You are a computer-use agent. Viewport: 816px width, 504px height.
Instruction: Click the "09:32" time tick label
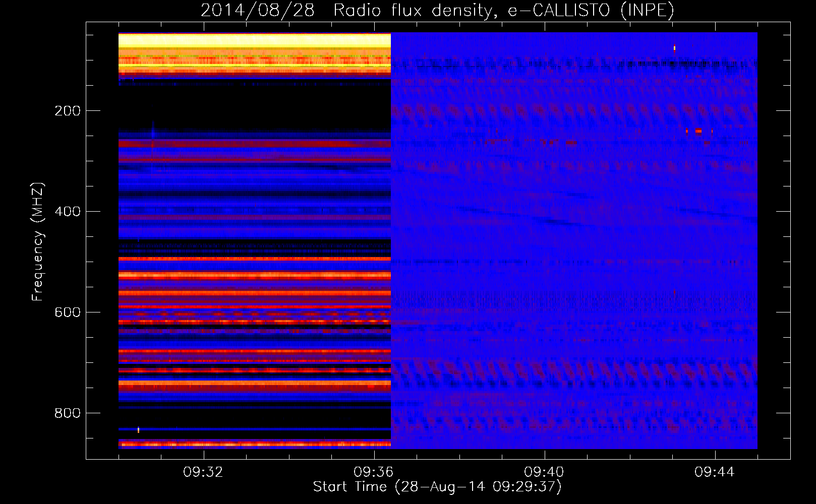click(203, 472)
